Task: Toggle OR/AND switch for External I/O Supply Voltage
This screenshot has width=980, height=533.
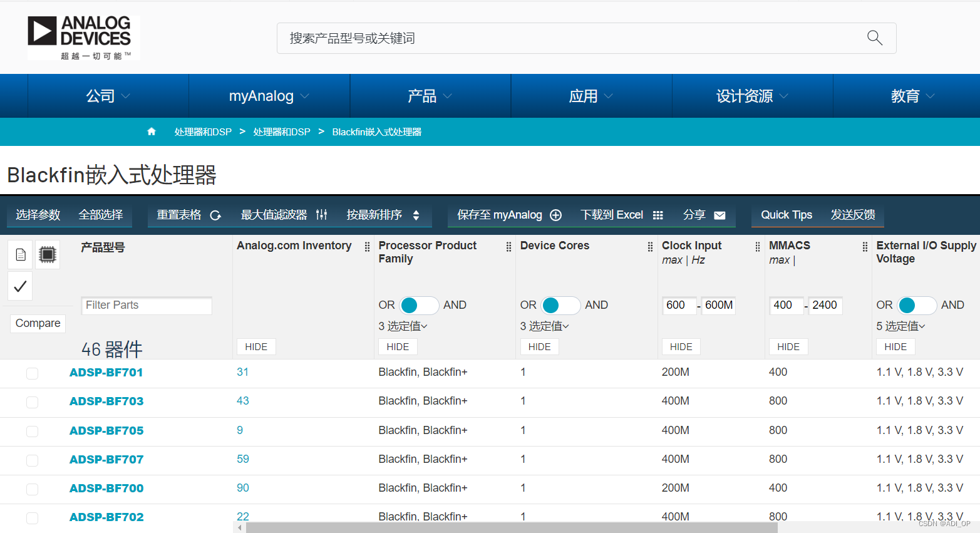Action: tap(917, 305)
